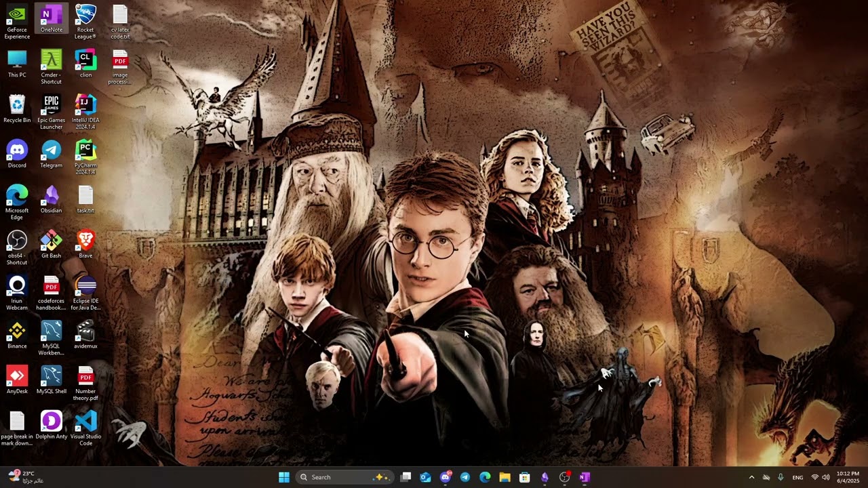The height and width of the screenshot is (488, 868).
Task: Select the Recycle Bin icon
Action: (x=17, y=110)
